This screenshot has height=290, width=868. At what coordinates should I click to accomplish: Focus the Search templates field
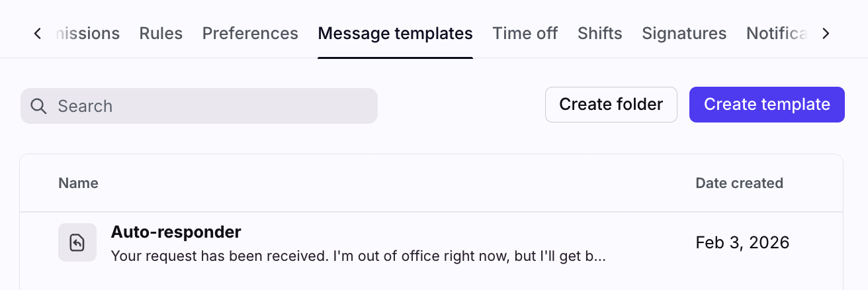[x=212, y=106]
